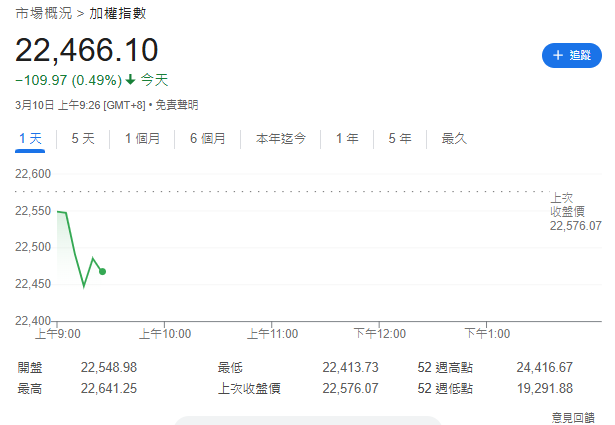Click the table's 上次收盤價 value 22,576.07

pos(350,389)
